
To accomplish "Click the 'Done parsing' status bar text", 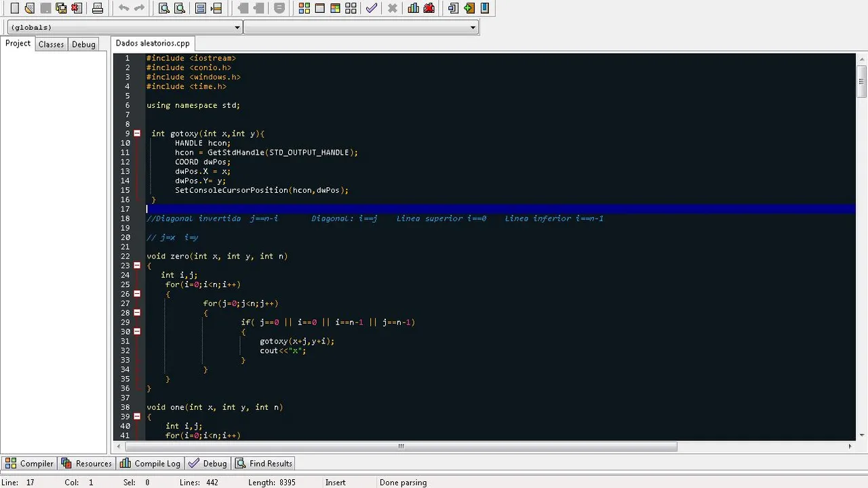I will click(x=403, y=483).
